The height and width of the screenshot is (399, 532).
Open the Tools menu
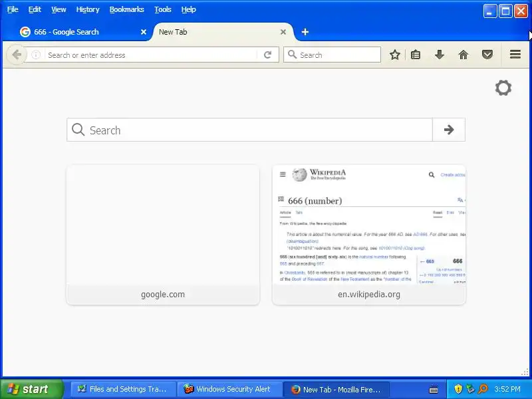[x=162, y=9]
